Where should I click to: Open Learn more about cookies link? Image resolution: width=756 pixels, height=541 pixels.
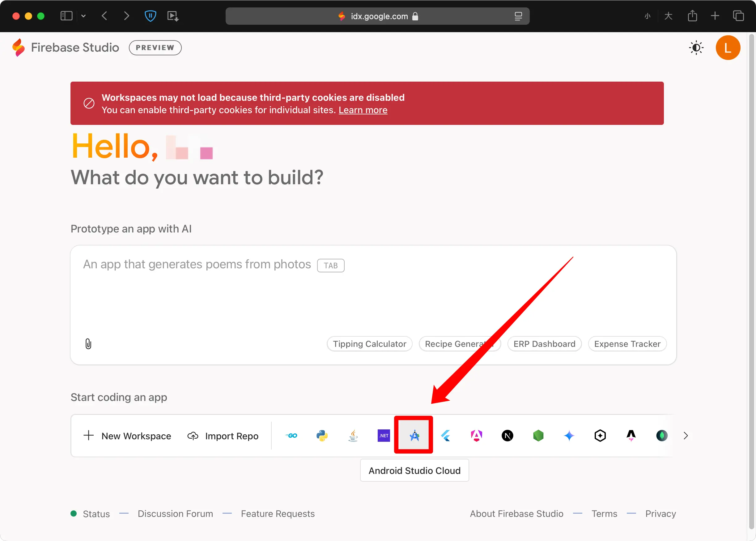tap(363, 110)
